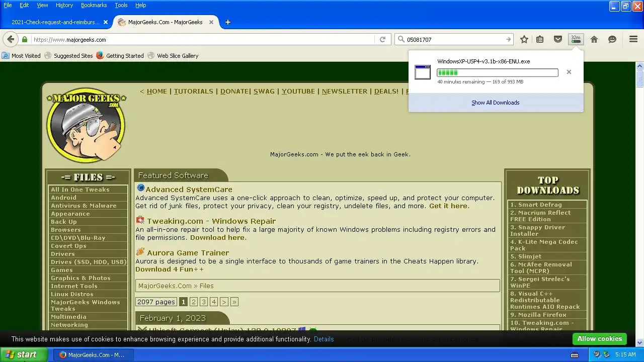Screen dimensions: 644x362
Task: Click the NEWSLETTER navigation link
Action: [x=345, y=91]
